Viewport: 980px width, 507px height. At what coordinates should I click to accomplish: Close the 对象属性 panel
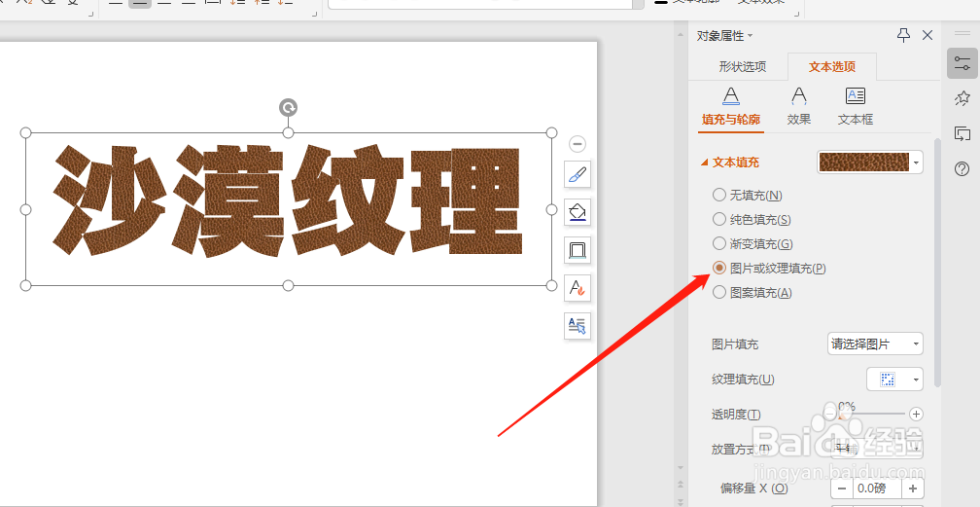(927, 36)
